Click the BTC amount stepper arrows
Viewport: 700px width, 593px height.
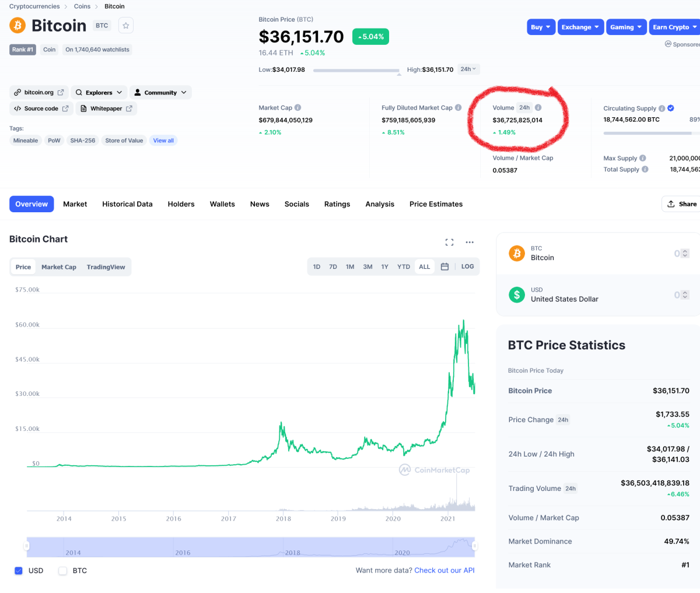point(685,254)
